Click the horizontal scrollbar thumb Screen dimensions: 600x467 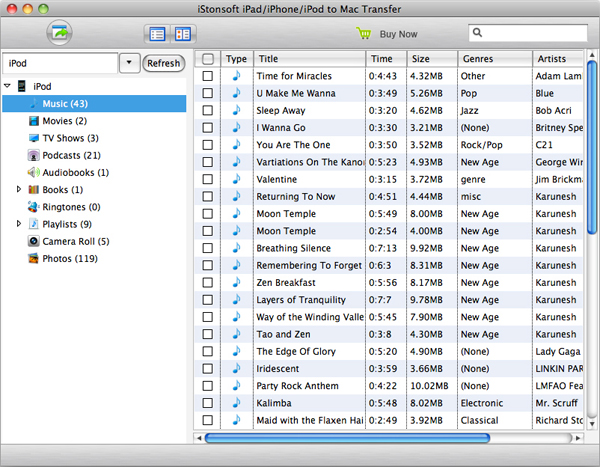pyautogui.click(x=347, y=438)
